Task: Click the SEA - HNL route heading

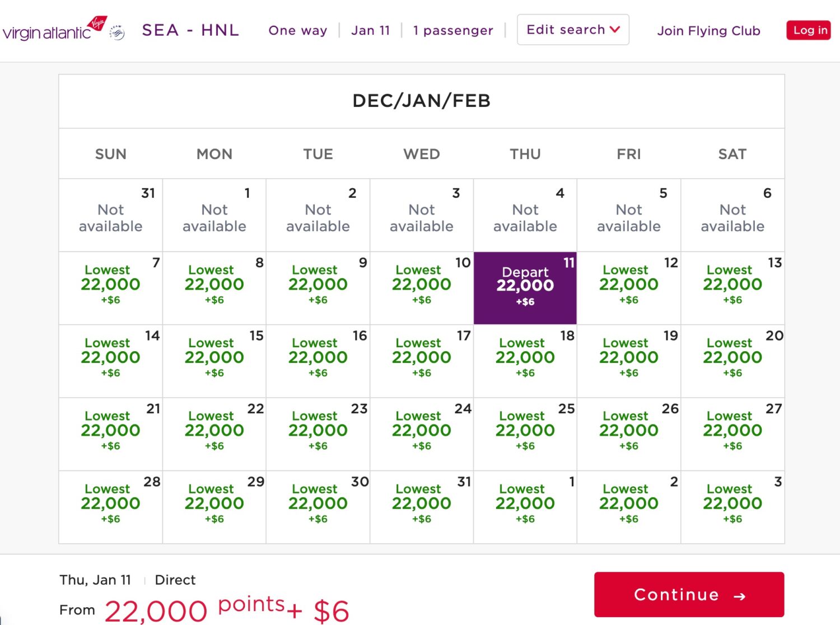Action: click(x=189, y=30)
